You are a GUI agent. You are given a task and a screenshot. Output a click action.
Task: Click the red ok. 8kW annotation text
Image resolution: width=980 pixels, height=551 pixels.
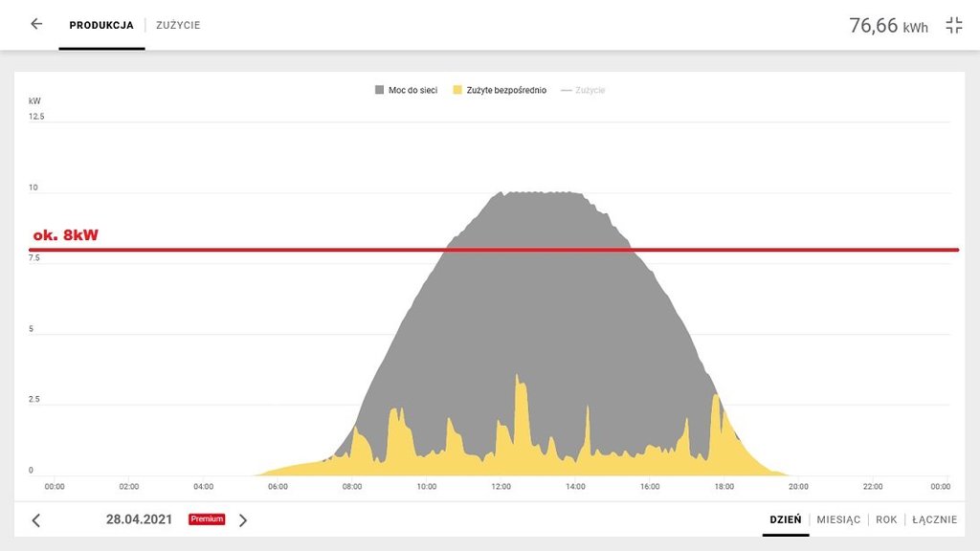point(66,235)
